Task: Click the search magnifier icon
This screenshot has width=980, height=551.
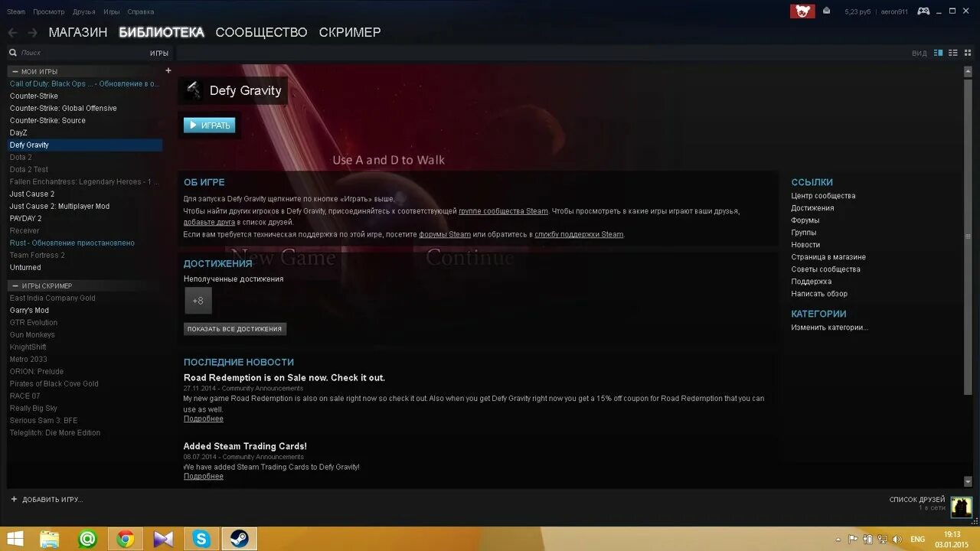Action: (x=13, y=53)
